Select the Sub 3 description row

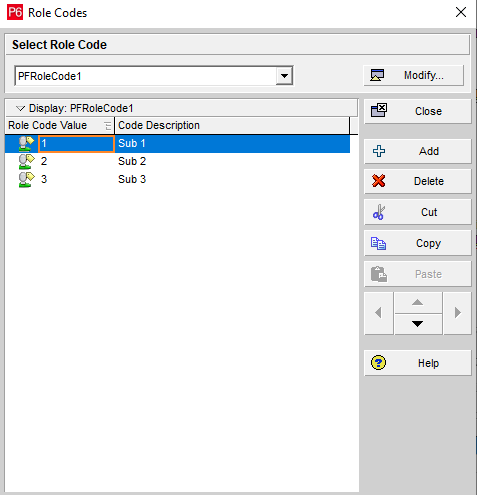(132, 179)
